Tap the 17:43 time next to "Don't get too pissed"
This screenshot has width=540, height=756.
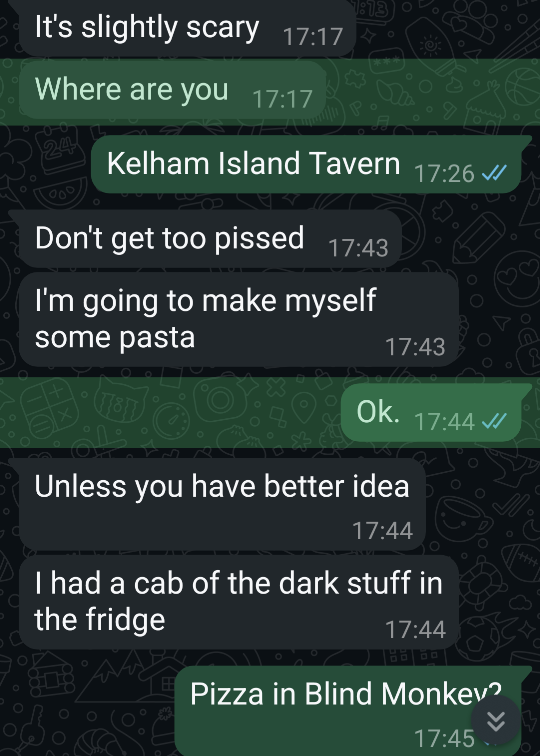(x=358, y=248)
